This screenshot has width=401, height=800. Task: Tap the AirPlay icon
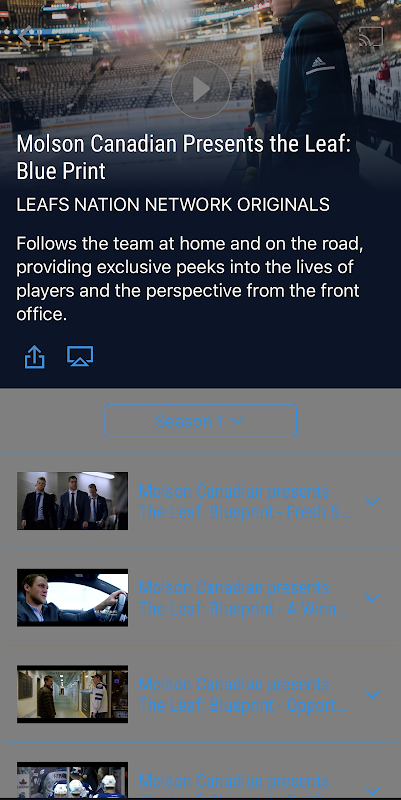click(80, 356)
